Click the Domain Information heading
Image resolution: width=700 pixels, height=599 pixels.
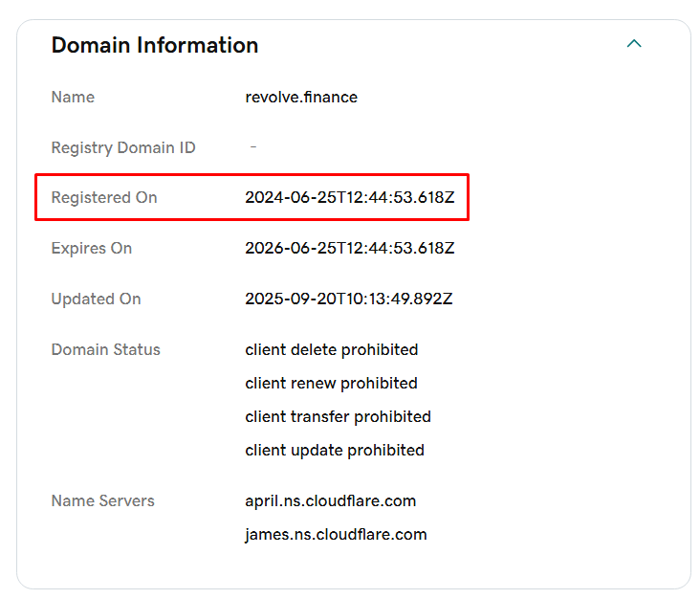[155, 45]
